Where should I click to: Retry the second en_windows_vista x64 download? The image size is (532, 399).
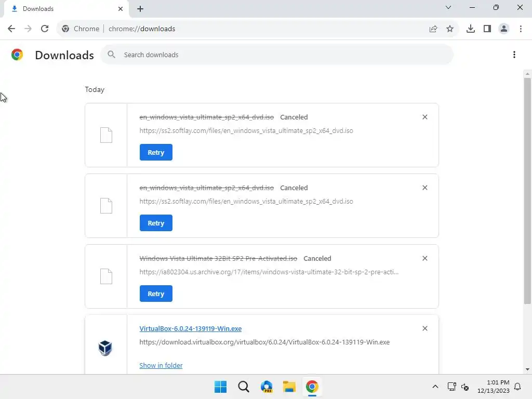(156, 223)
